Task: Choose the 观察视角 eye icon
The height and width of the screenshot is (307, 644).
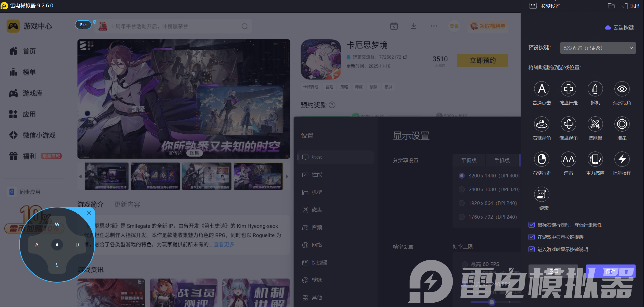Action: 622,89
